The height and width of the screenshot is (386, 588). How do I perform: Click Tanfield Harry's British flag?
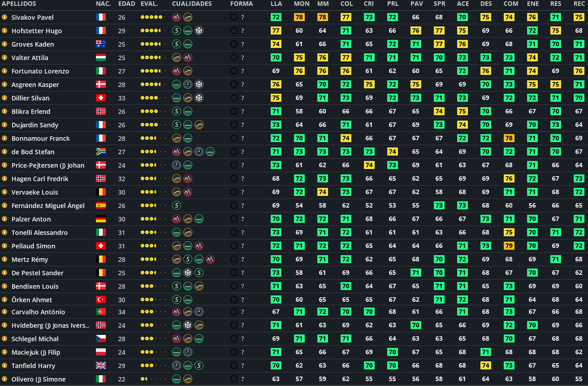tap(101, 366)
